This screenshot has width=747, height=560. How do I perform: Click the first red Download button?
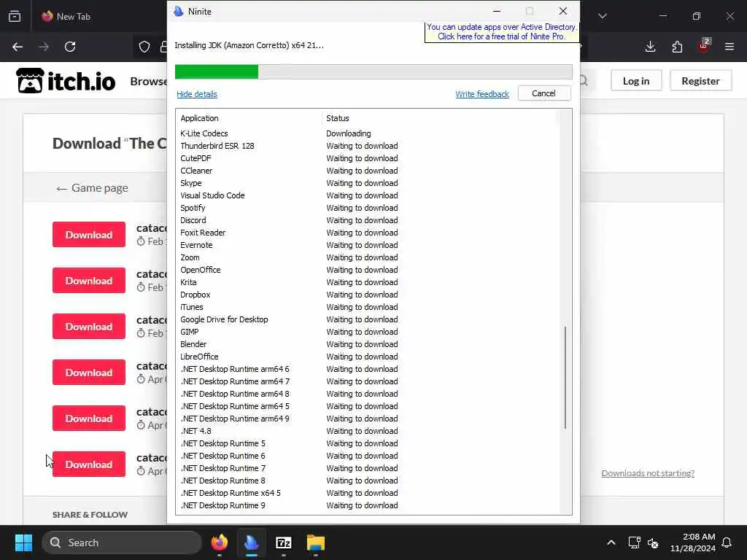pos(89,235)
